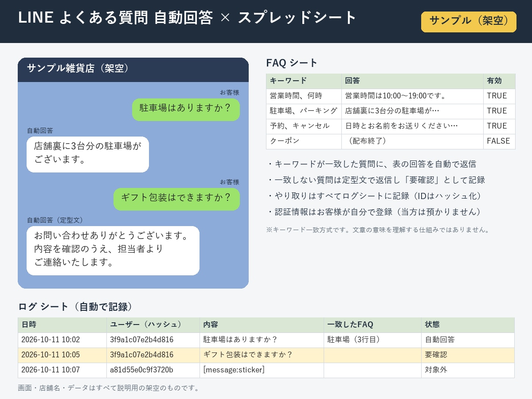Viewport: 532px width, 399px height.
Task: Click the ギフト包装はできますか？ log content cell
Action: (x=262, y=355)
